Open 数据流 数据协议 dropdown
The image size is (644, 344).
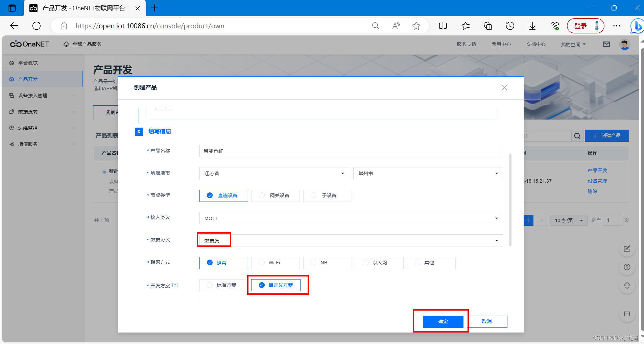pos(351,240)
